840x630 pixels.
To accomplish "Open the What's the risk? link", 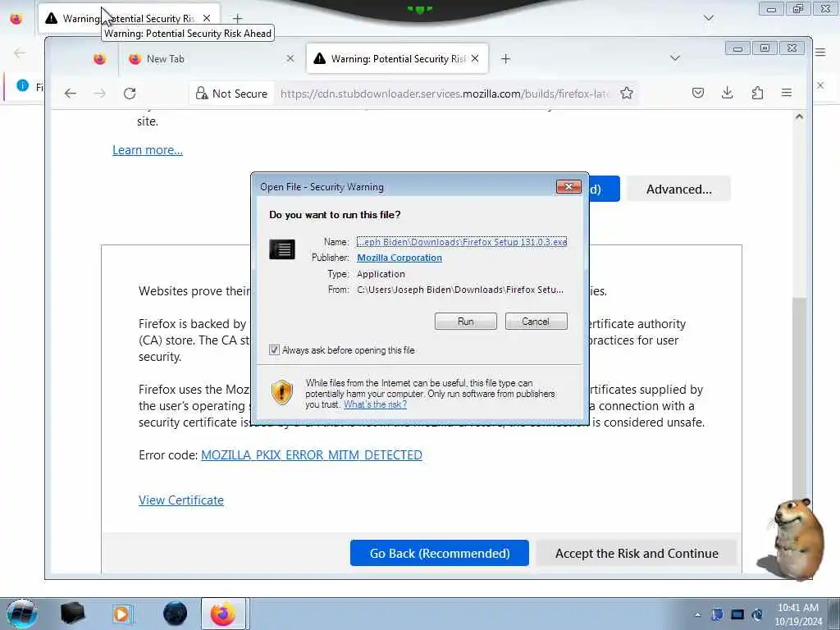I will coord(375,404).
